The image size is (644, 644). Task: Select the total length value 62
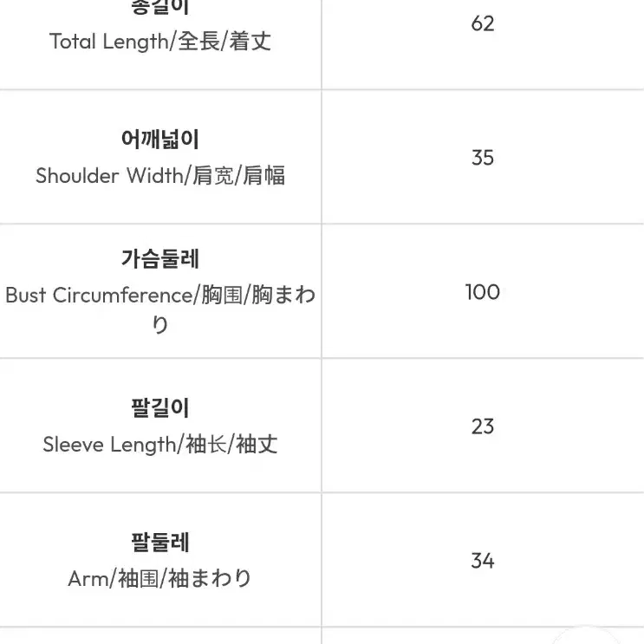coord(483,23)
